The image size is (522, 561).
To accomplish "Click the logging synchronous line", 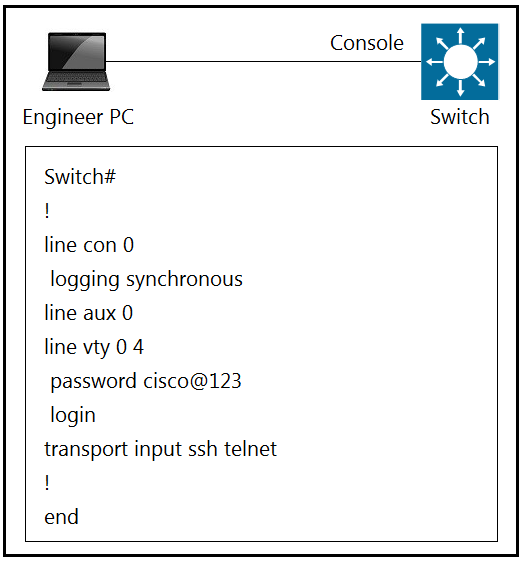I will [x=146, y=280].
